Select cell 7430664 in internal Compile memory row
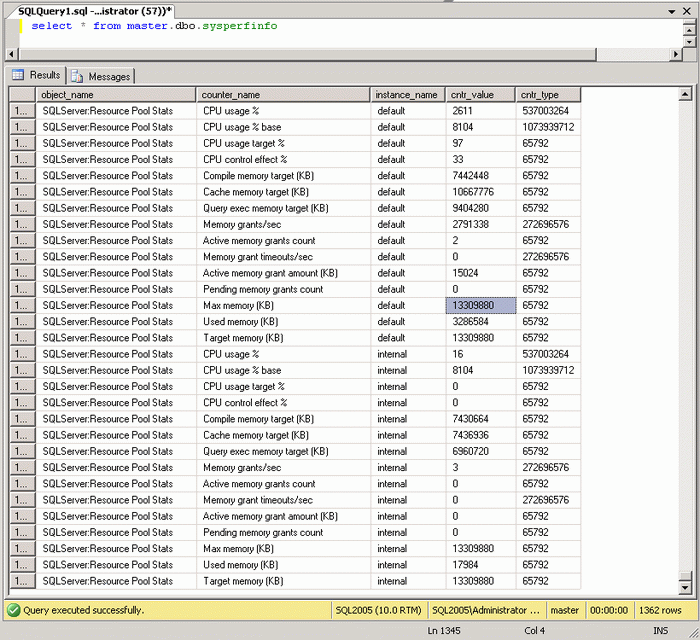 click(481, 419)
